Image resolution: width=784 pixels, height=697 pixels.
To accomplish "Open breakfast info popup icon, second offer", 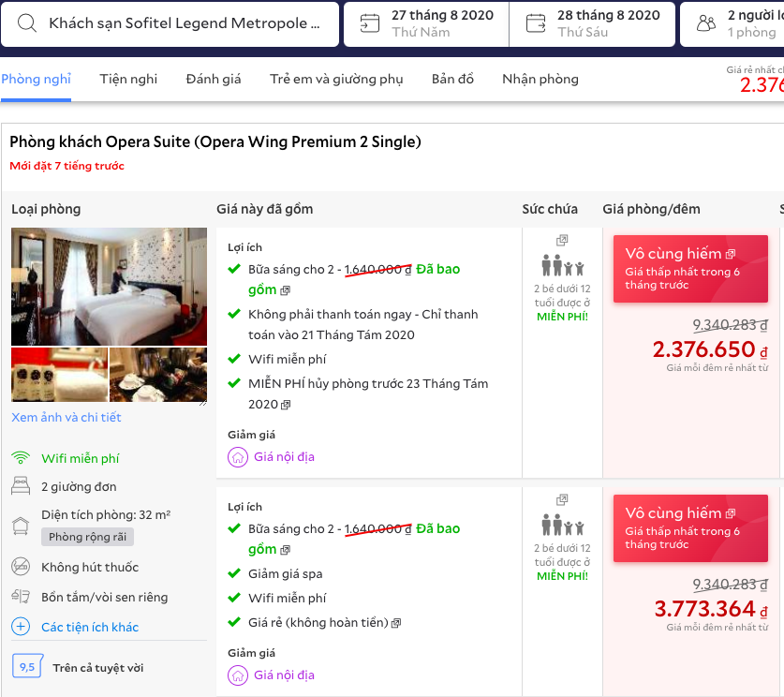I will (285, 550).
